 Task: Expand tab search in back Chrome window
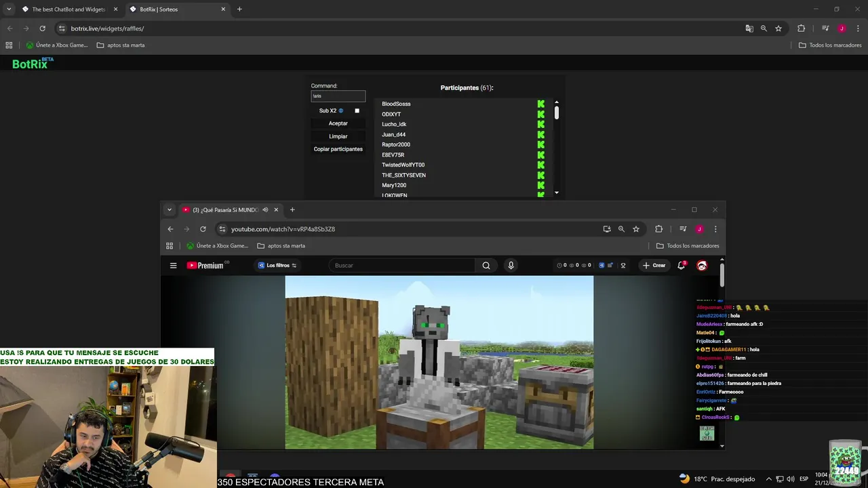pyautogui.click(x=9, y=9)
